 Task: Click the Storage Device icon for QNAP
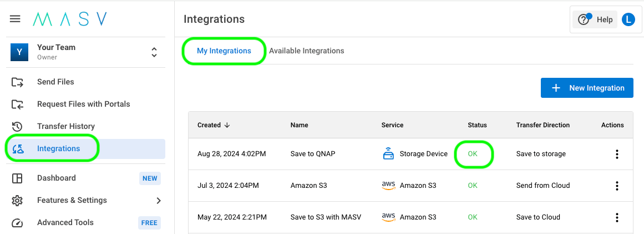[388, 154]
